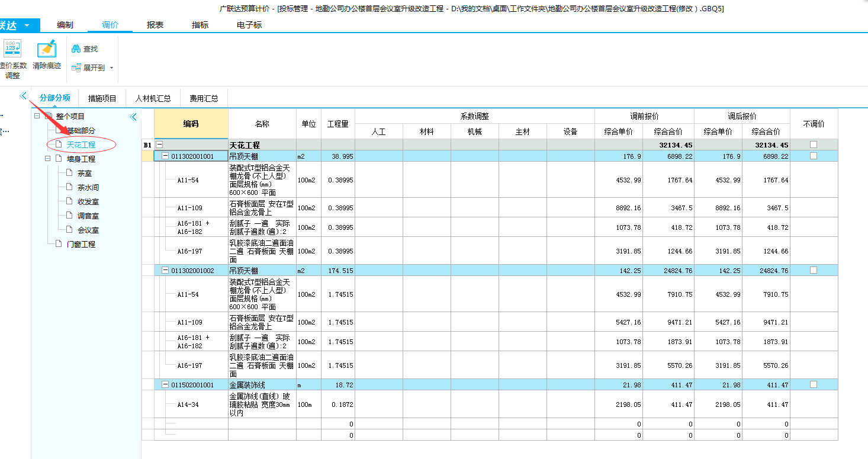This screenshot has width=868, height=459.
Task: Click the 系数调整 column group header
Action: pos(475,117)
